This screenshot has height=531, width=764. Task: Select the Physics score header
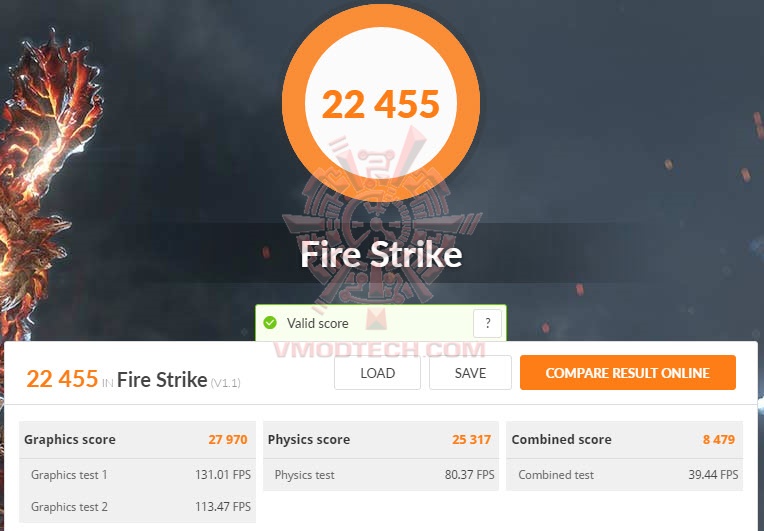(x=381, y=439)
